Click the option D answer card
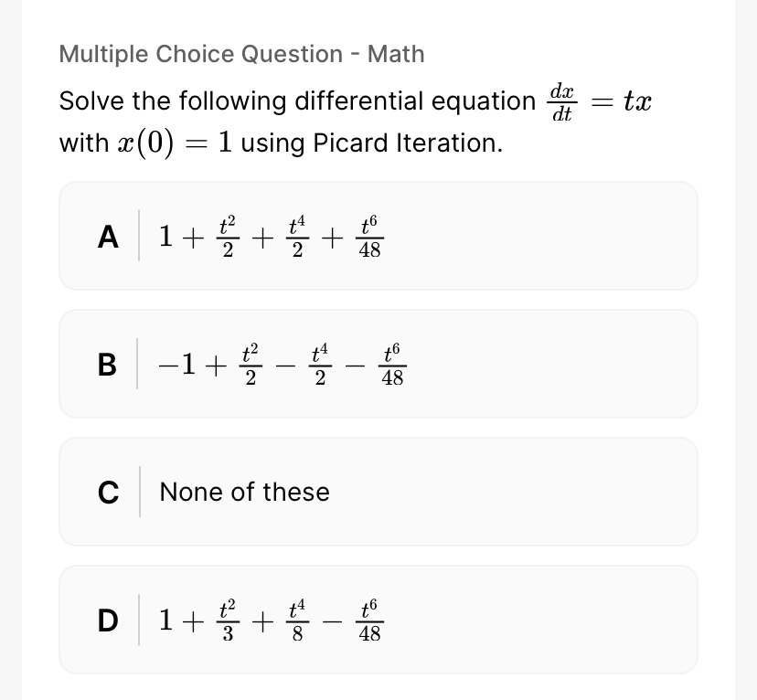 (378, 619)
